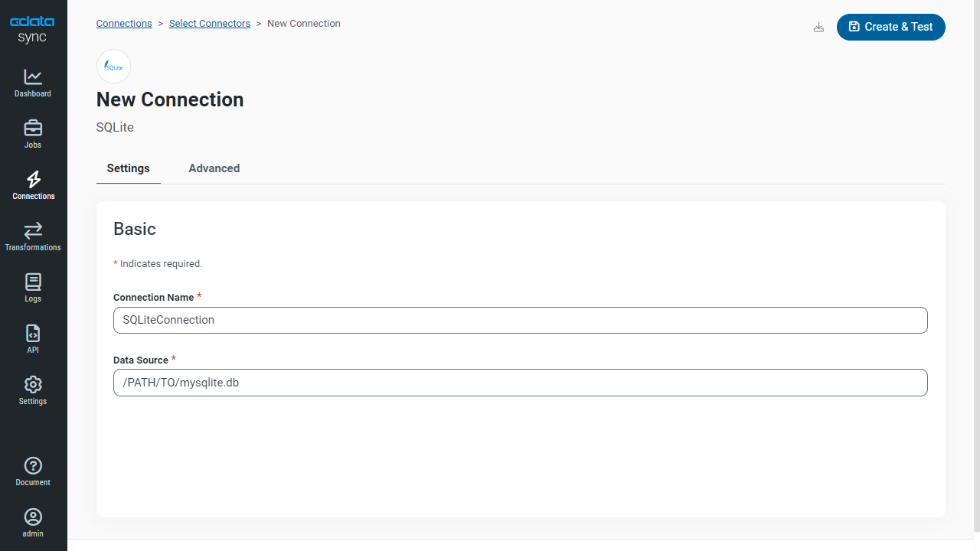
Task: Switch to the Settings tab
Action: [x=129, y=168]
